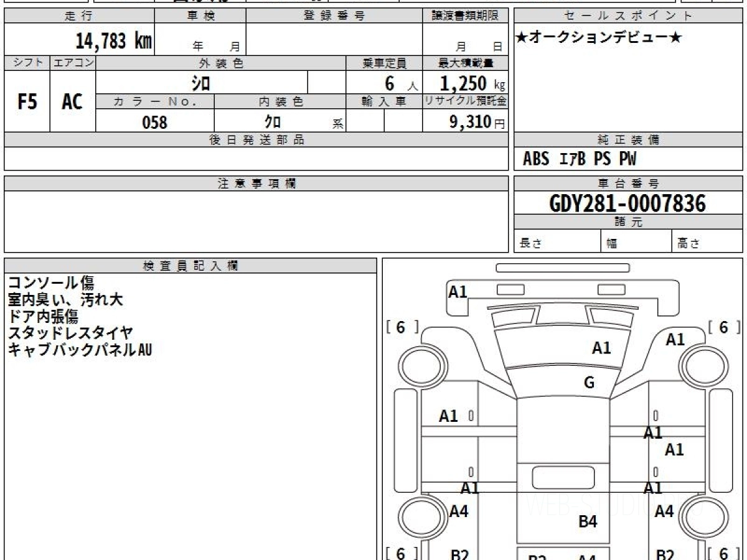Select the 後日発送部品 header bar
Viewport: 747px width, 560px height.
256,140
